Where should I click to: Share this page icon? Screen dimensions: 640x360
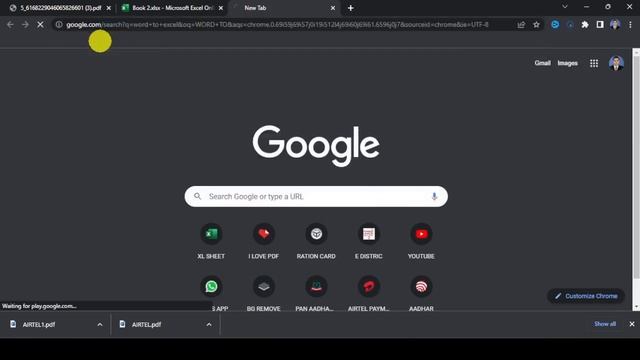521,24
